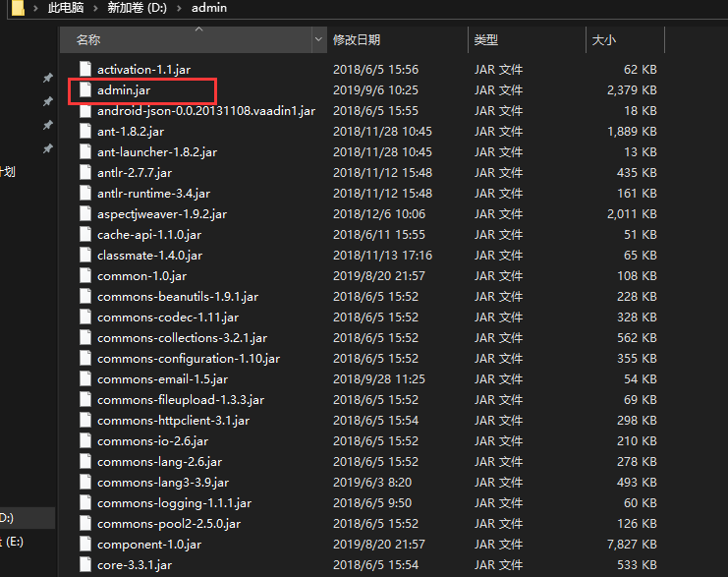Screen dimensions: 728x577
Task: Click size 7,827 KB of component-1.0.jar
Action: tap(632, 544)
